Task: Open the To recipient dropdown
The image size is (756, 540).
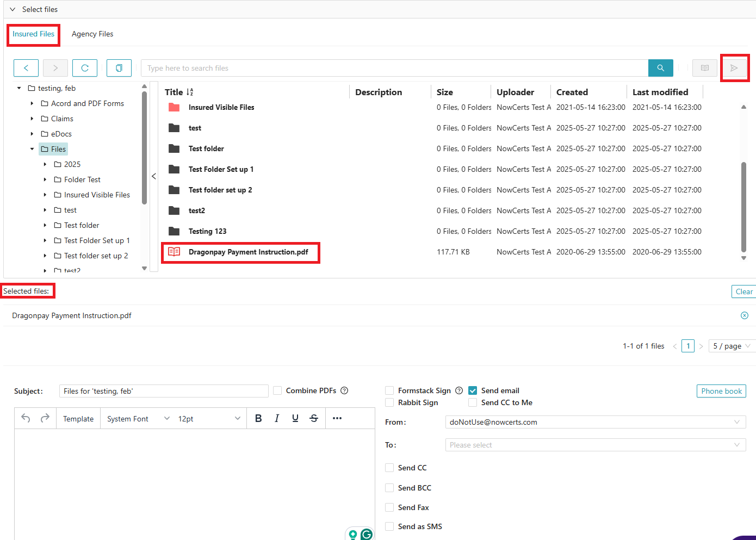Action: (596, 445)
